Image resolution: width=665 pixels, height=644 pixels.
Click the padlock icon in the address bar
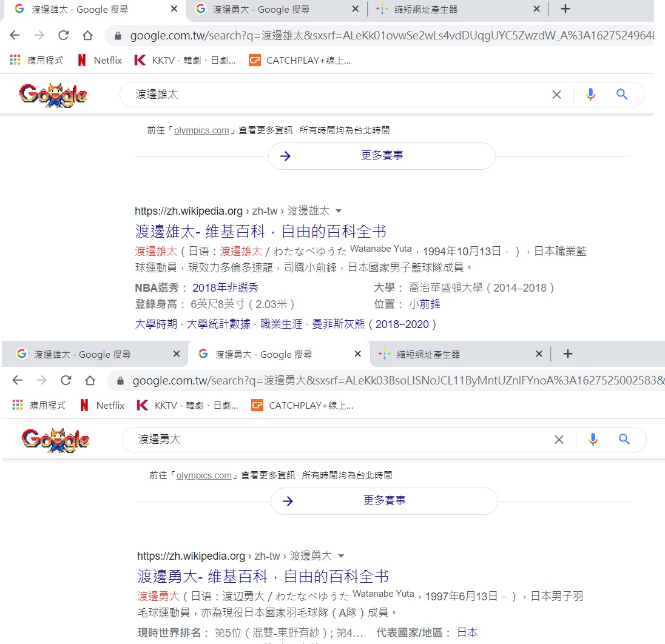click(117, 35)
